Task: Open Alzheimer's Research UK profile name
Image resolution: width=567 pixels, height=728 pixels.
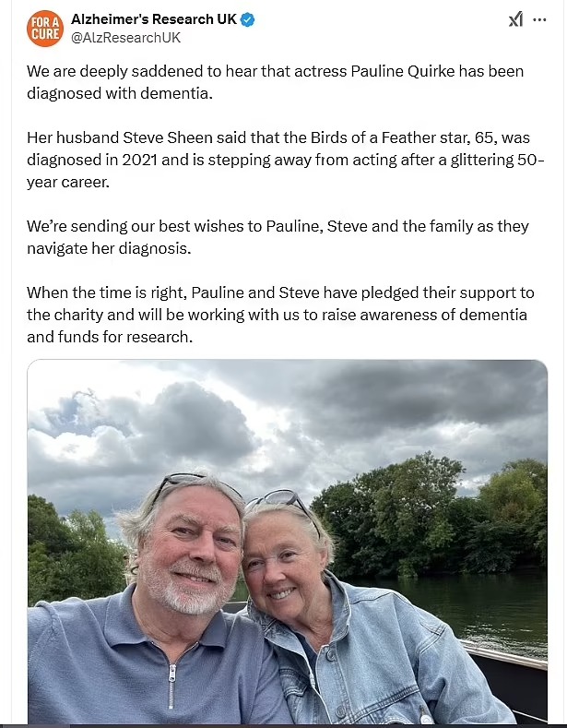Action: click(154, 19)
